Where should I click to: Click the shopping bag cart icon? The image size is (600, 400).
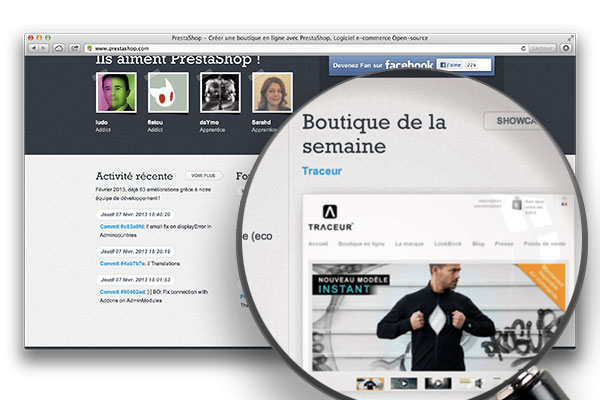pos(517,204)
